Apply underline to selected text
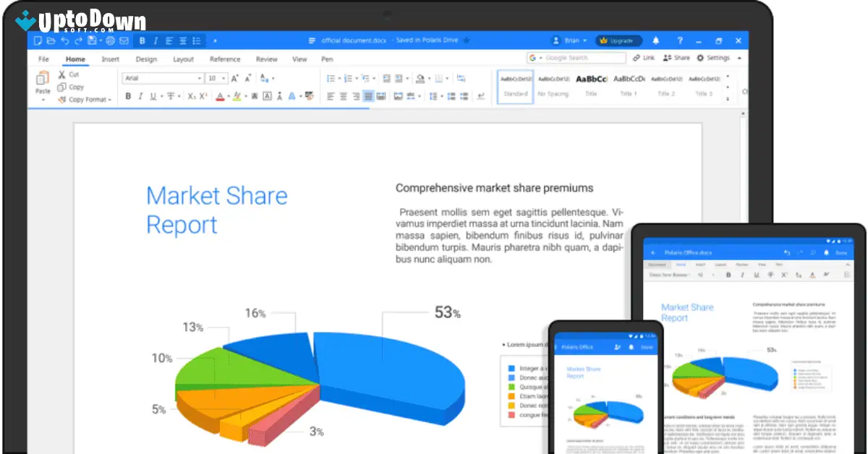 click(x=153, y=95)
